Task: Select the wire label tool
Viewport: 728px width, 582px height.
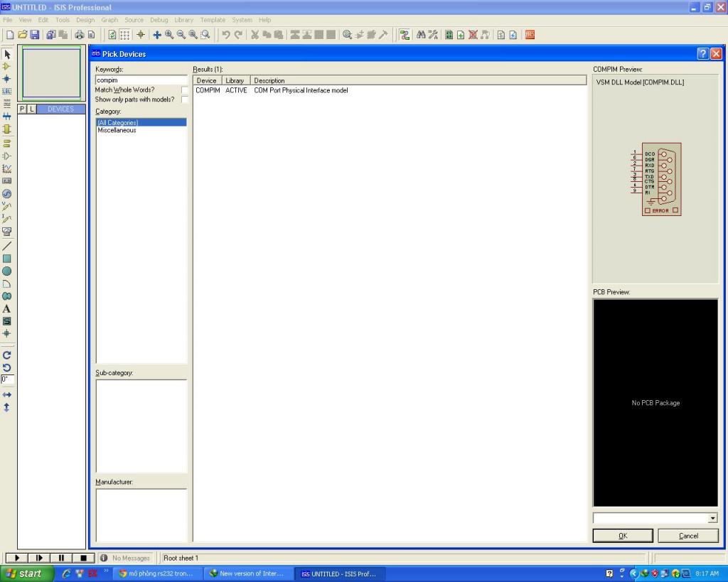Action: point(7,92)
